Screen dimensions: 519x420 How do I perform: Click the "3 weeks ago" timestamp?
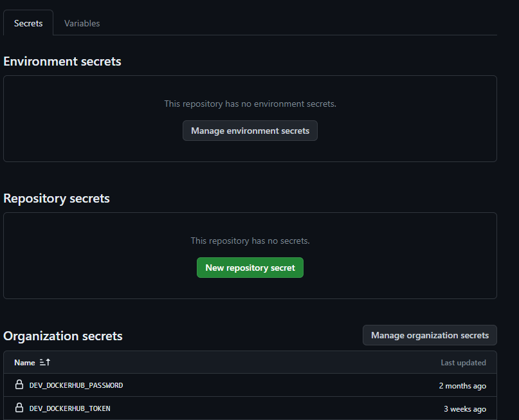point(465,409)
